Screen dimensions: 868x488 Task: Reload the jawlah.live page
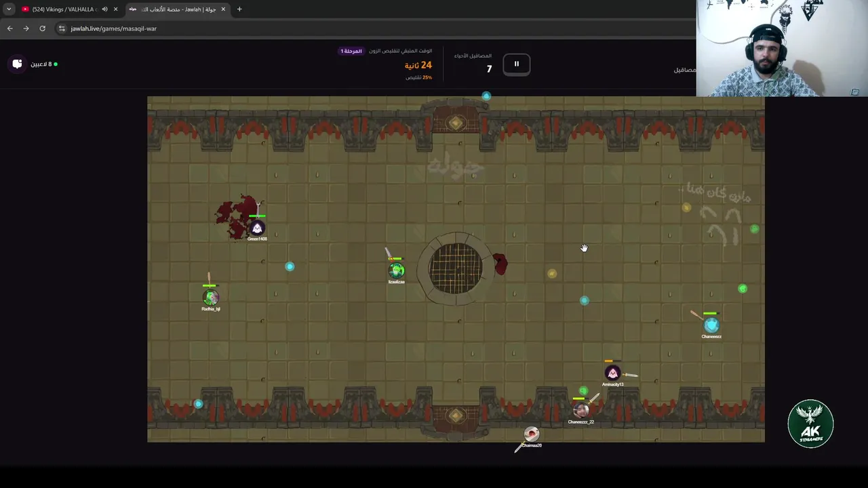click(42, 28)
